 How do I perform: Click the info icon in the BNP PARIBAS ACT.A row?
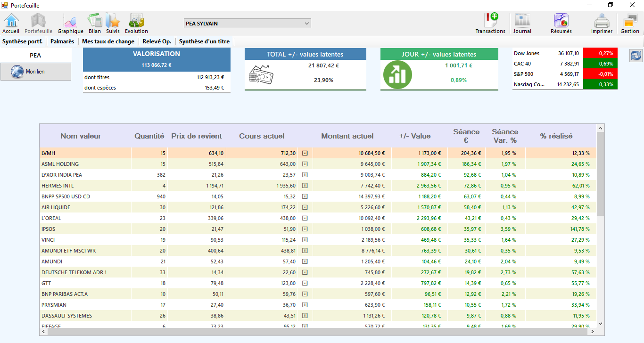point(305,294)
